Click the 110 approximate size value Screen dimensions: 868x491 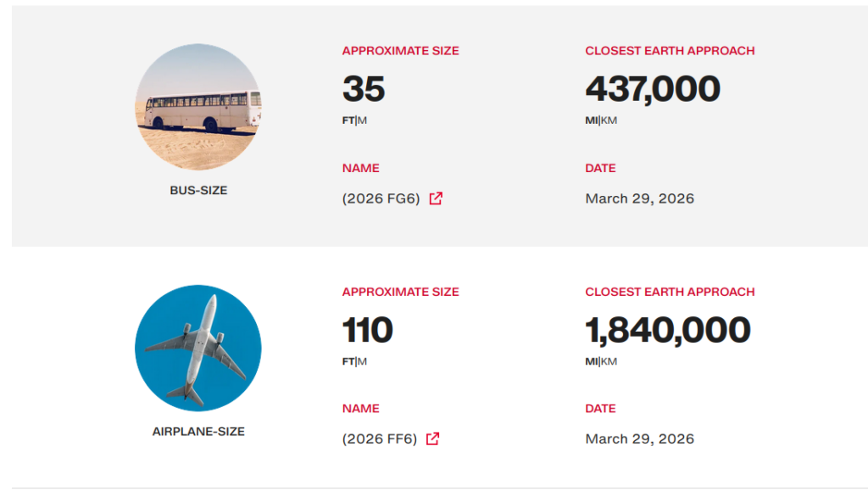(367, 330)
